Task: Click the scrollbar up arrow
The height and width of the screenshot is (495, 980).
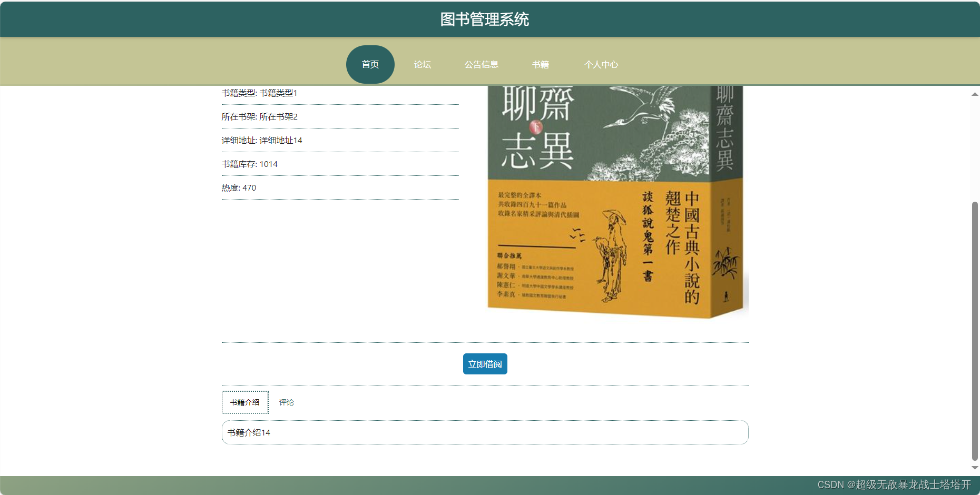Action: [975, 94]
